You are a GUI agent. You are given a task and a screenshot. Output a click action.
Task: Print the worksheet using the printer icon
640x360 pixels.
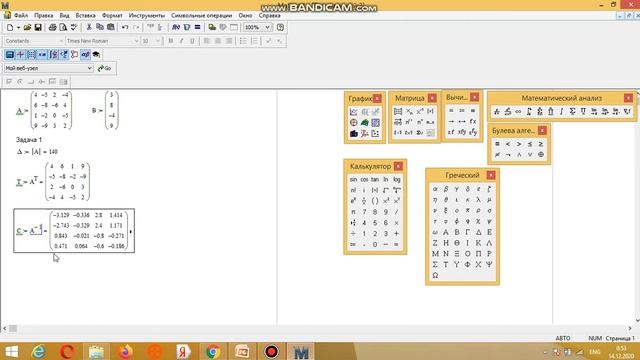pos(52,27)
